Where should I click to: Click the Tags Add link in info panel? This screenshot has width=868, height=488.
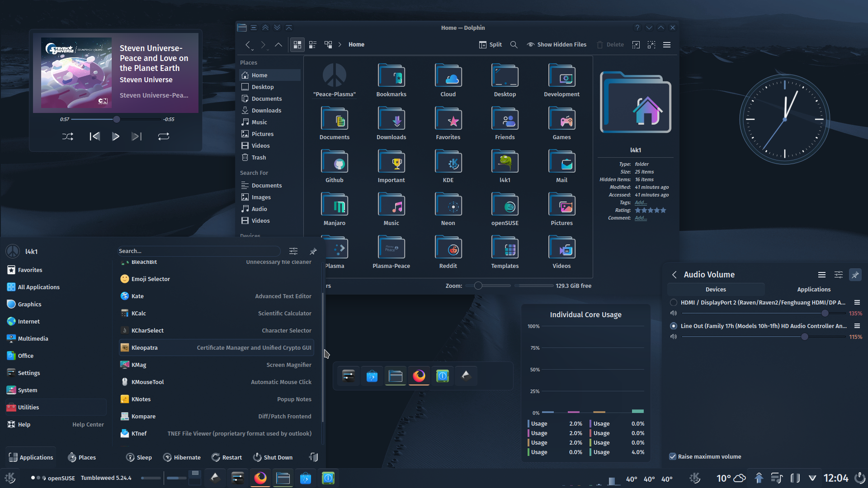(641, 202)
